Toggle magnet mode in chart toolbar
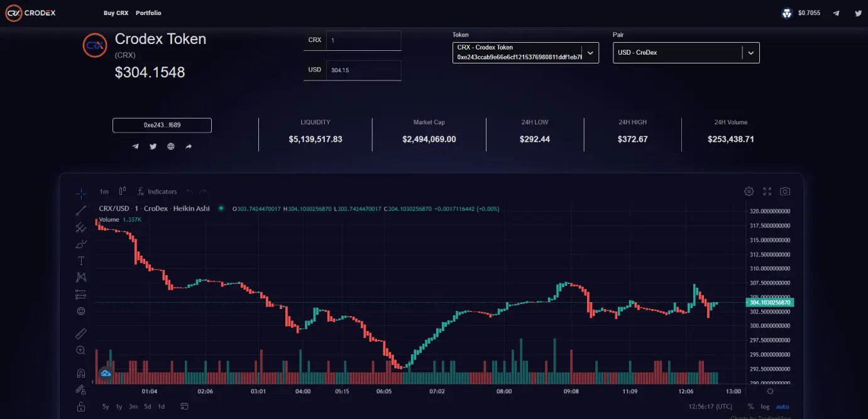868x419 pixels. tap(80, 373)
